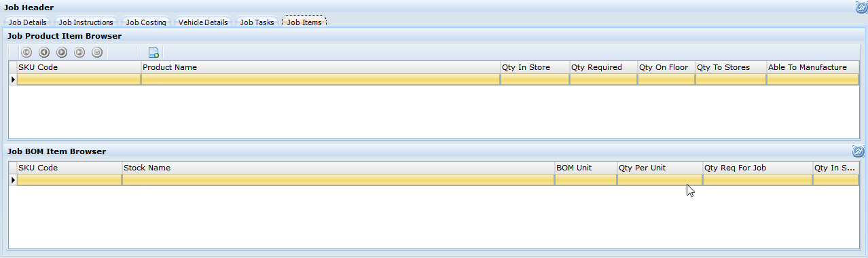Screen dimensions: 868x258
Task: Go to last record in product browser
Action: pyautogui.click(x=79, y=52)
